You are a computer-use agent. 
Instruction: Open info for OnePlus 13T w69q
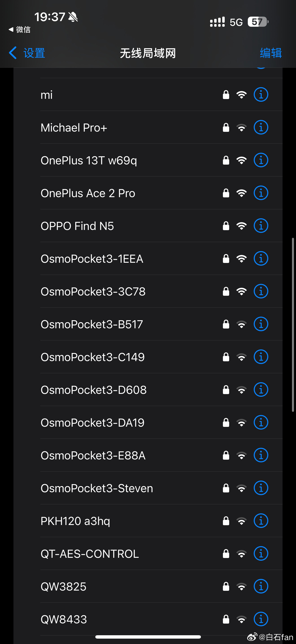261,160
